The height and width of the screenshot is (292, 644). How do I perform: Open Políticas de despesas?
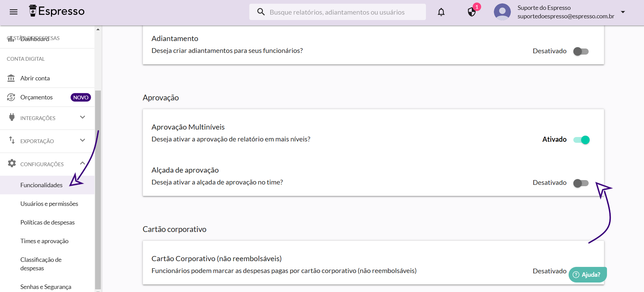(x=47, y=222)
